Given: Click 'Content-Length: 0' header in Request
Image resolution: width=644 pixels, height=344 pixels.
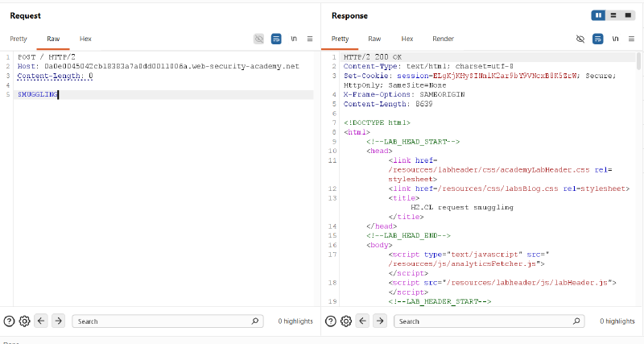Looking at the screenshot, I should (55, 76).
